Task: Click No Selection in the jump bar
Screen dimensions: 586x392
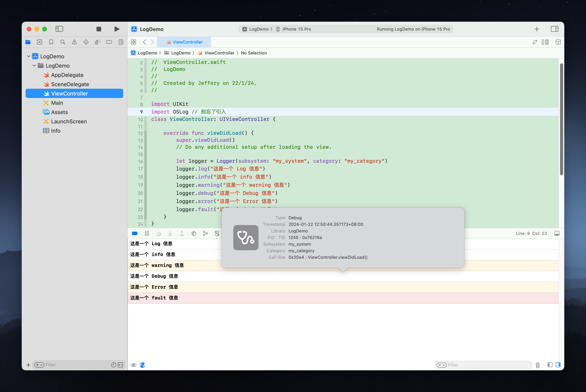Action: tap(254, 53)
